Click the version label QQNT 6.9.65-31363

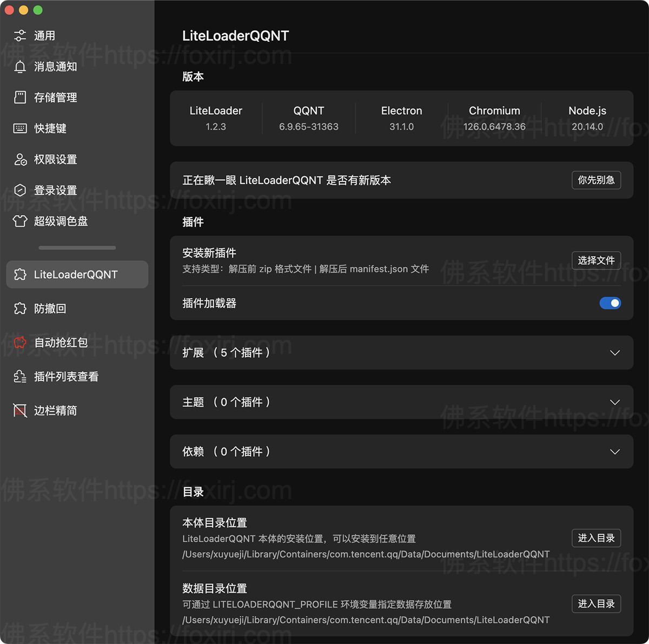(308, 118)
